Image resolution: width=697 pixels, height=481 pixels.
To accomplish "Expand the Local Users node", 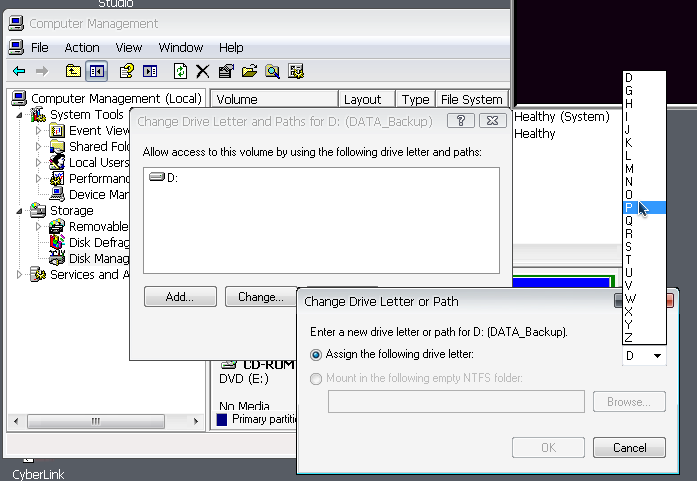I will [x=38, y=162].
